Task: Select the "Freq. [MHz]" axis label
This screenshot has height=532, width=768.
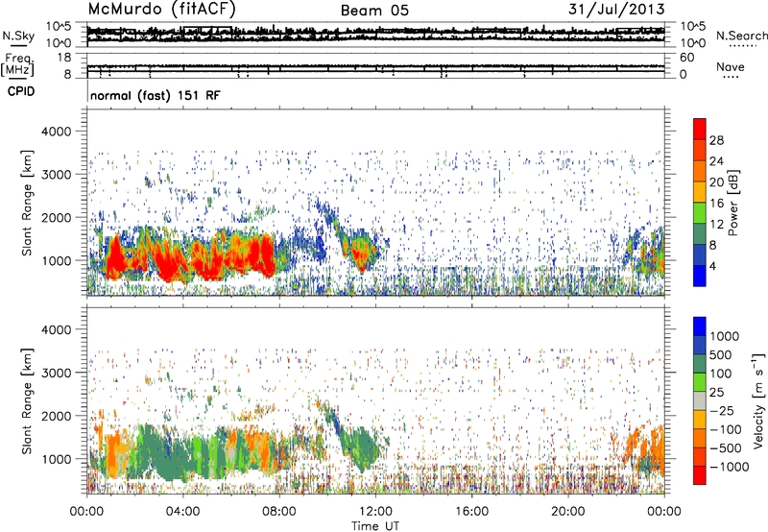Action: [x=17, y=65]
